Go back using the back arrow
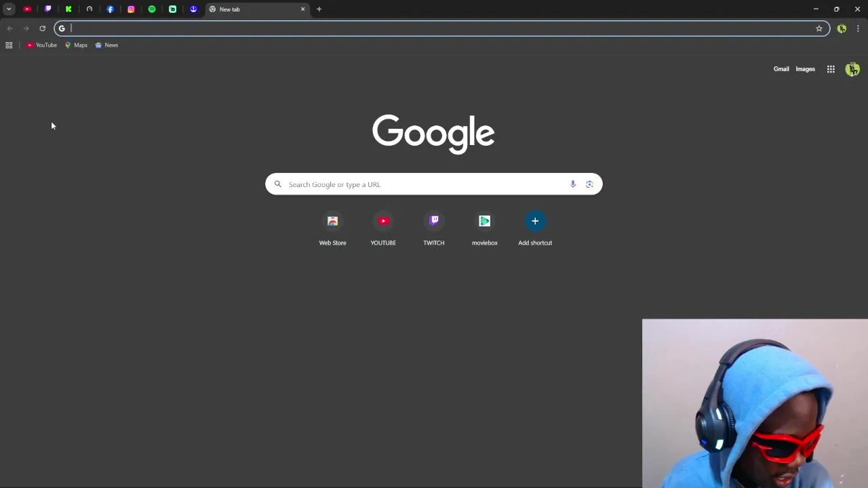 coord(9,28)
